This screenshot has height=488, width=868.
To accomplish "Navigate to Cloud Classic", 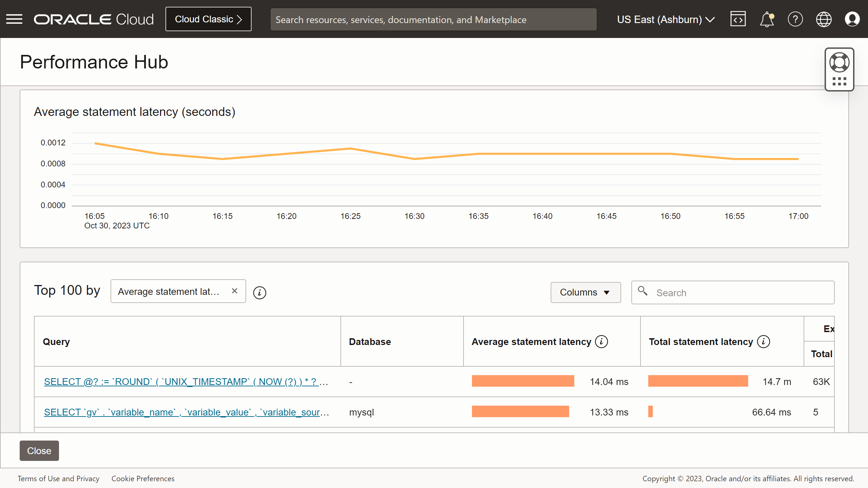I will [x=208, y=19].
